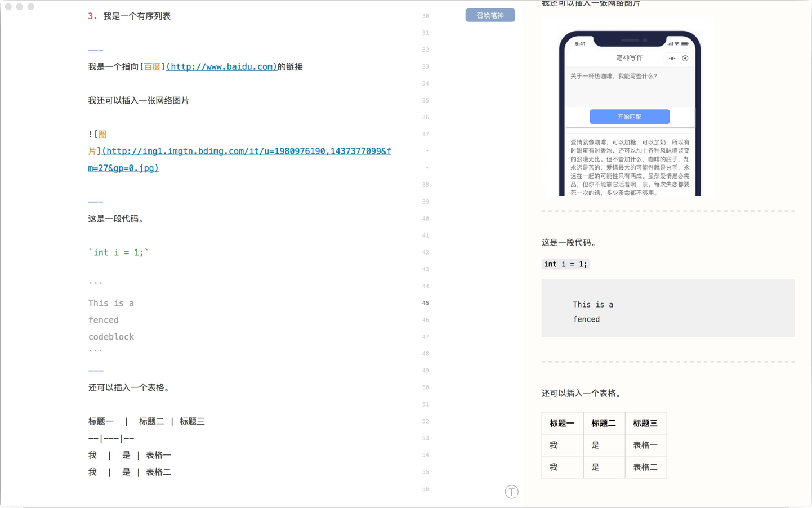
Task: Click '还可以插入一个表格。' in the editor
Action: pos(130,387)
